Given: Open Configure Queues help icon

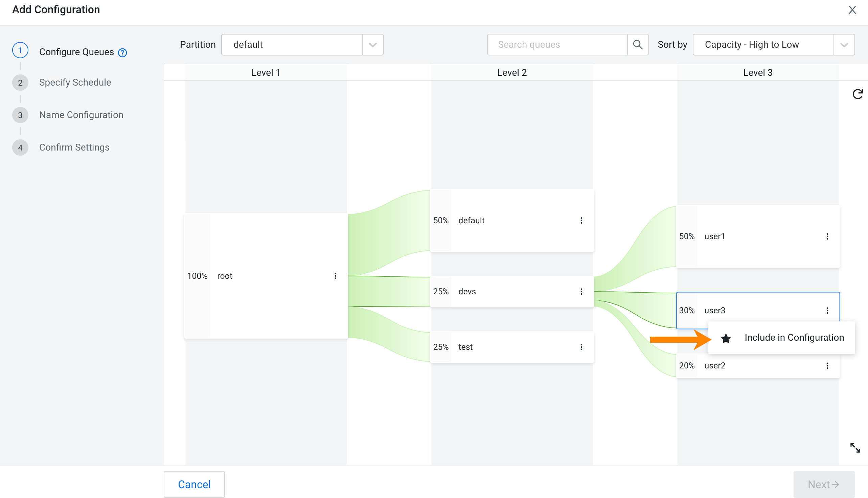Looking at the screenshot, I should [x=122, y=53].
